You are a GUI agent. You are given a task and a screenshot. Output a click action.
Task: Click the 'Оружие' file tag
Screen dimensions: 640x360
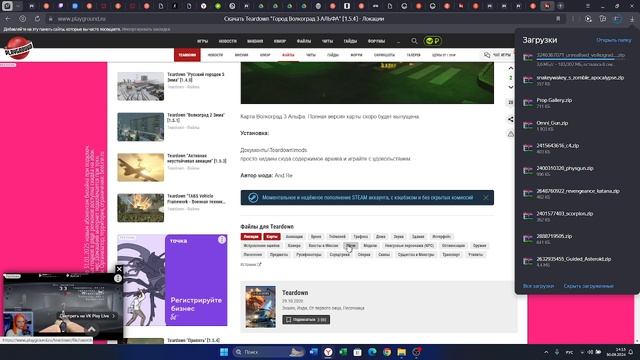pos(479,246)
